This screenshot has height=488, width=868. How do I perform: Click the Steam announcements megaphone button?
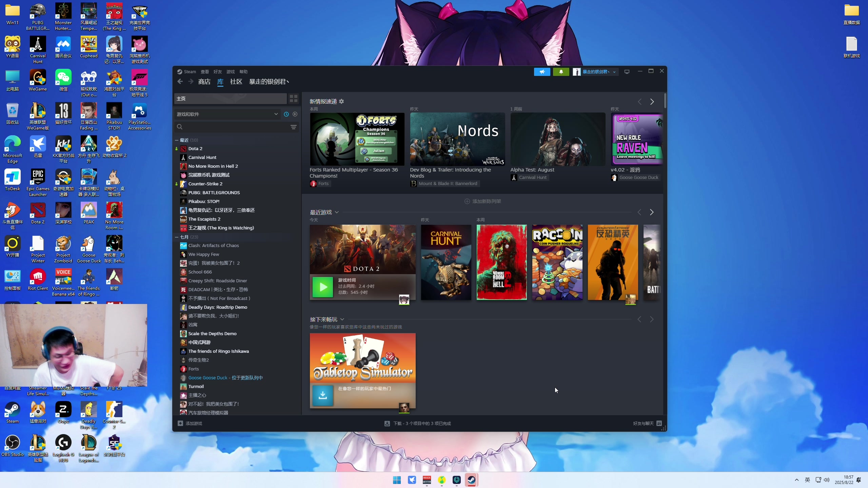click(x=542, y=72)
